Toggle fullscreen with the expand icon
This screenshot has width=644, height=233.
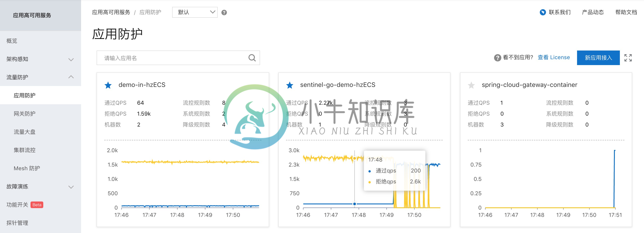click(x=628, y=58)
